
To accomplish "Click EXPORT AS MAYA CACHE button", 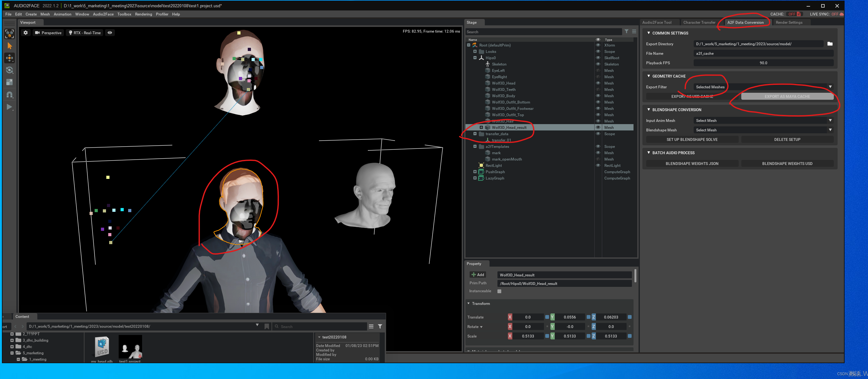I will (787, 97).
